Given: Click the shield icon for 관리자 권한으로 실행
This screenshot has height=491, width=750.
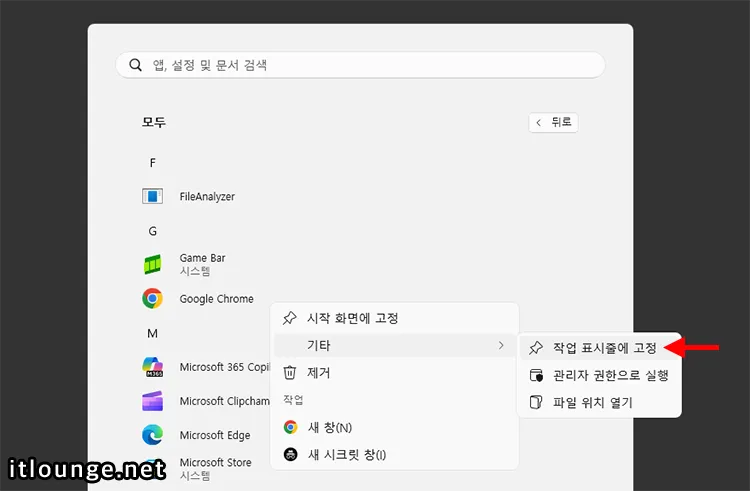Looking at the screenshot, I should point(536,375).
